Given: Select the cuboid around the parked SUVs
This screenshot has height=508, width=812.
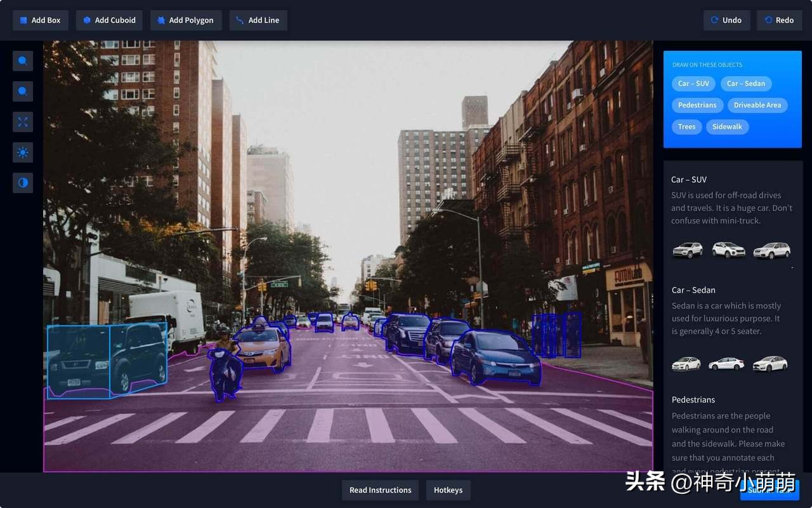Looking at the screenshot, I should (x=107, y=361).
